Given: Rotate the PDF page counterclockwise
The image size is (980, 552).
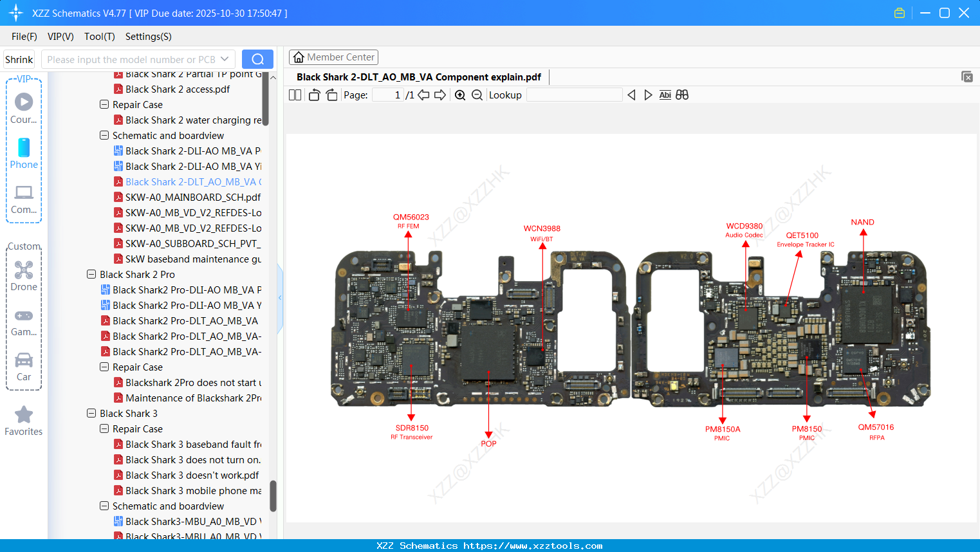Looking at the screenshot, I should pyautogui.click(x=313, y=95).
